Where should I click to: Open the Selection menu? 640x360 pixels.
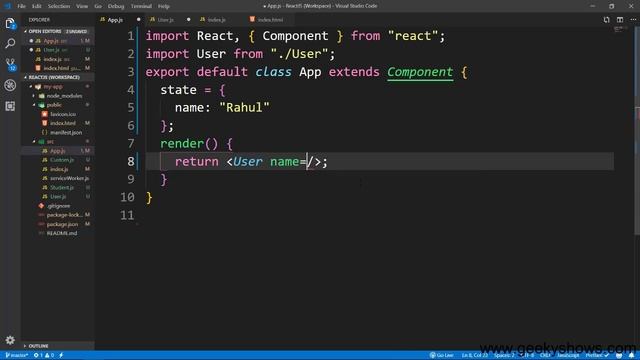(x=59, y=6)
